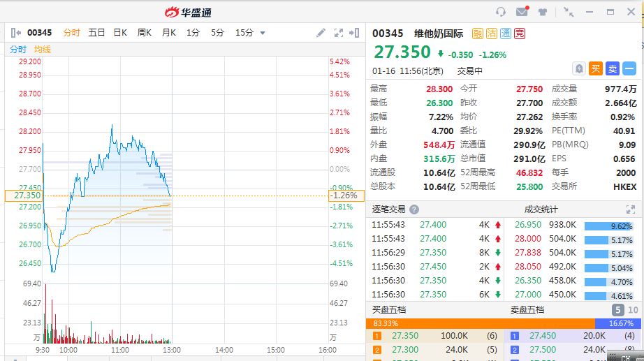The width and height of the screenshot is (644, 361).
Task: Switch order book depth to 10 levels
Action: [x=633, y=309]
